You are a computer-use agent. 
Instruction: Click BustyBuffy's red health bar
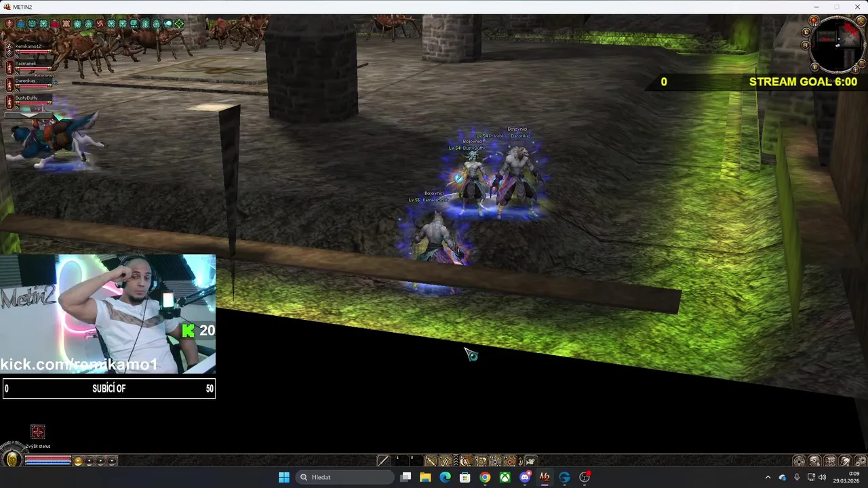click(x=34, y=103)
